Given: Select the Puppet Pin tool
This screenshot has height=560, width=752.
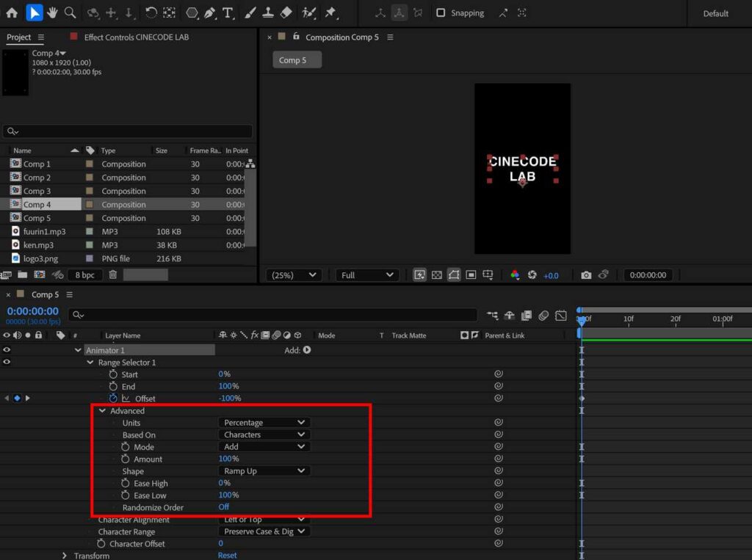Looking at the screenshot, I should click(330, 13).
